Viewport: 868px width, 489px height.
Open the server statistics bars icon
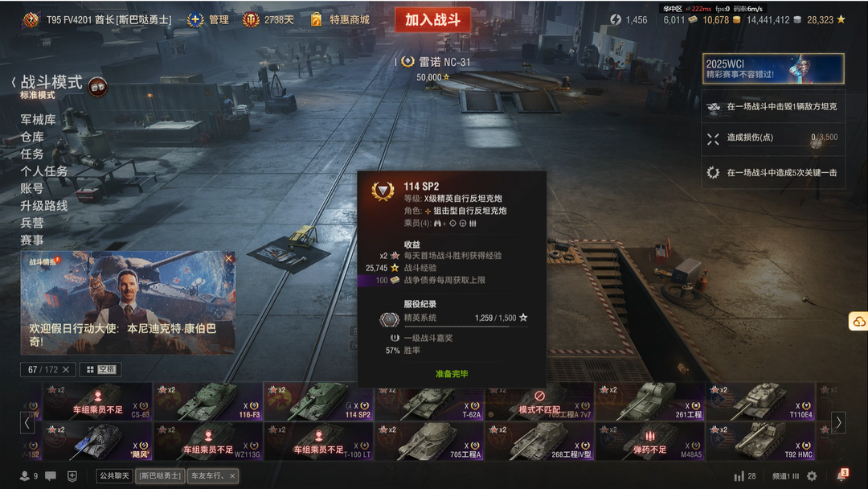[739, 476]
